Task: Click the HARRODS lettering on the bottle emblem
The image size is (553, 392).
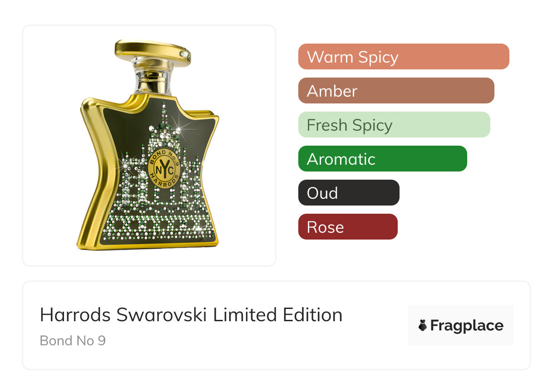Action: [164, 179]
